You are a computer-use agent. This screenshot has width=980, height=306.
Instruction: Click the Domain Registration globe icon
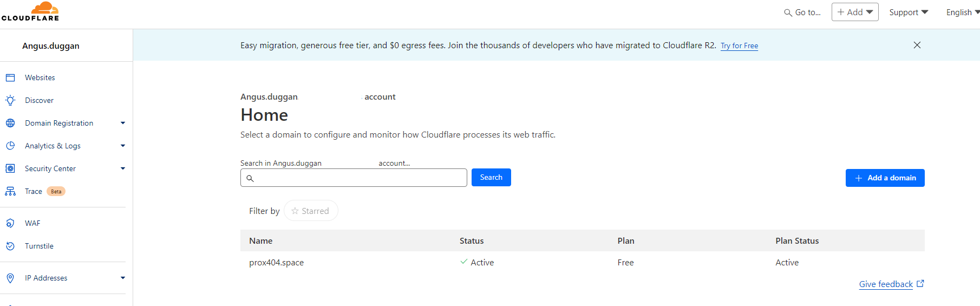point(10,123)
